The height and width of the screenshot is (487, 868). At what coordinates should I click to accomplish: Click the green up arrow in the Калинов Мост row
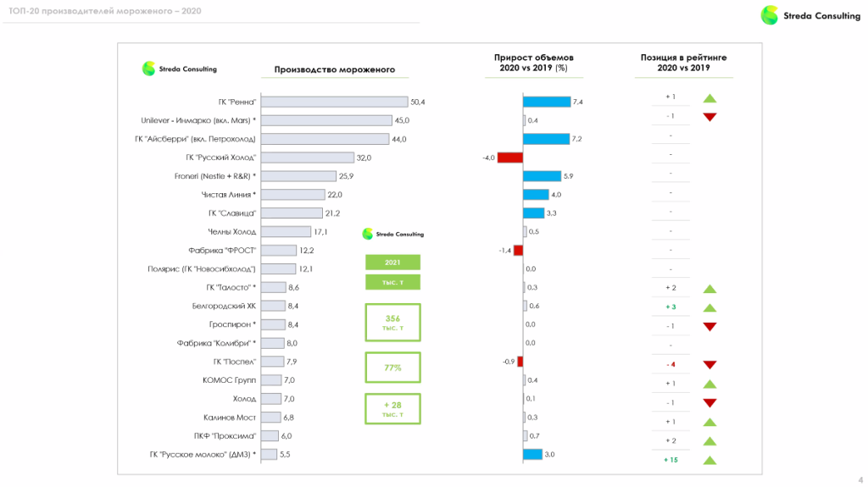pos(709,423)
